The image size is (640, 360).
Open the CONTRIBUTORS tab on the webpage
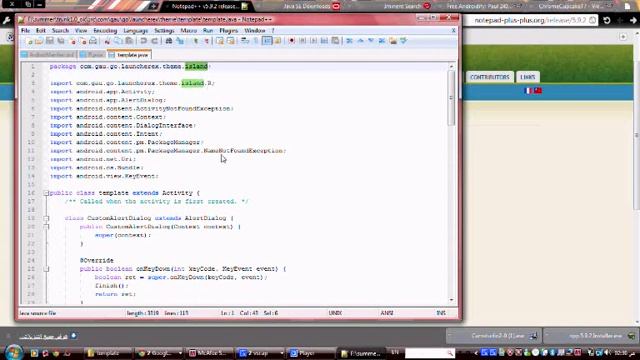(489, 77)
